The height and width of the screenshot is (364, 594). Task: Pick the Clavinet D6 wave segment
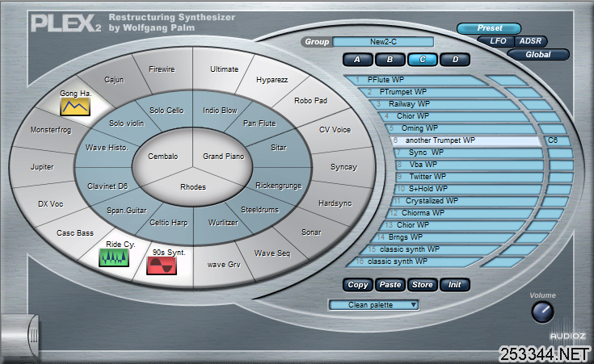click(x=107, y=186)
